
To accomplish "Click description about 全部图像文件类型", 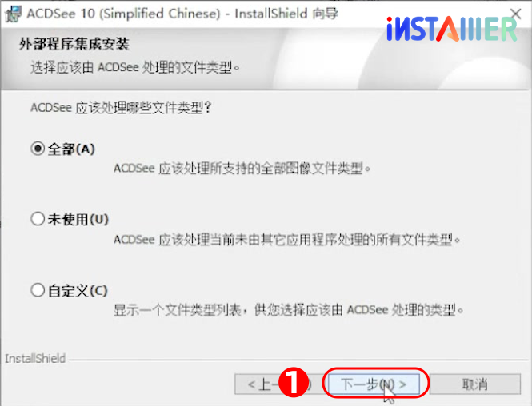I will click(242, 168).
